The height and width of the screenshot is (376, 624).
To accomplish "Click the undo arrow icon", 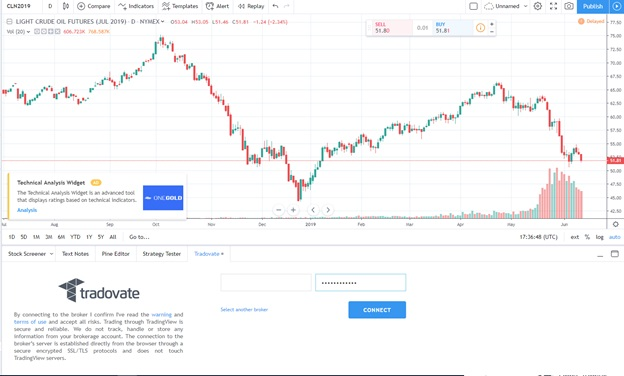I will [275, 6].
